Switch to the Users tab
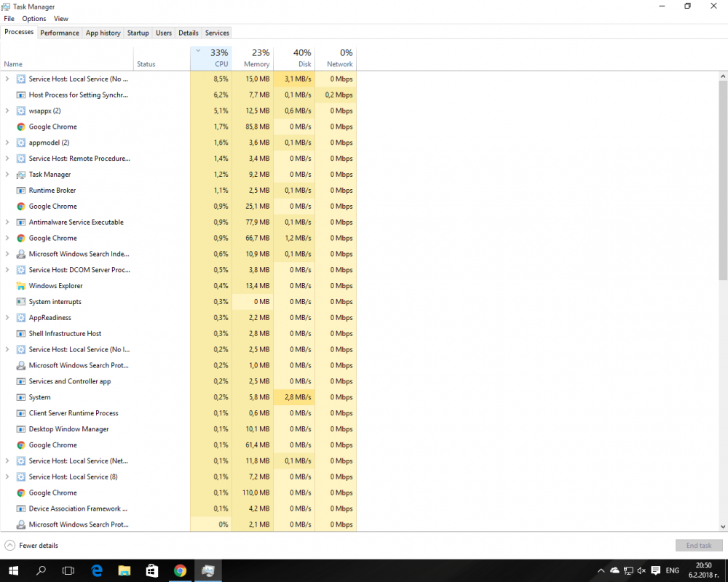This screenshot has width=728, height=582. pos(163,33)
